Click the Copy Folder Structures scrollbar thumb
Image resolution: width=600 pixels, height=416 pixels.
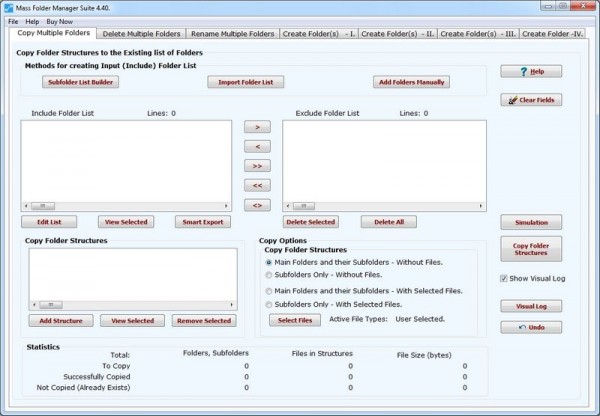[51, 305]
